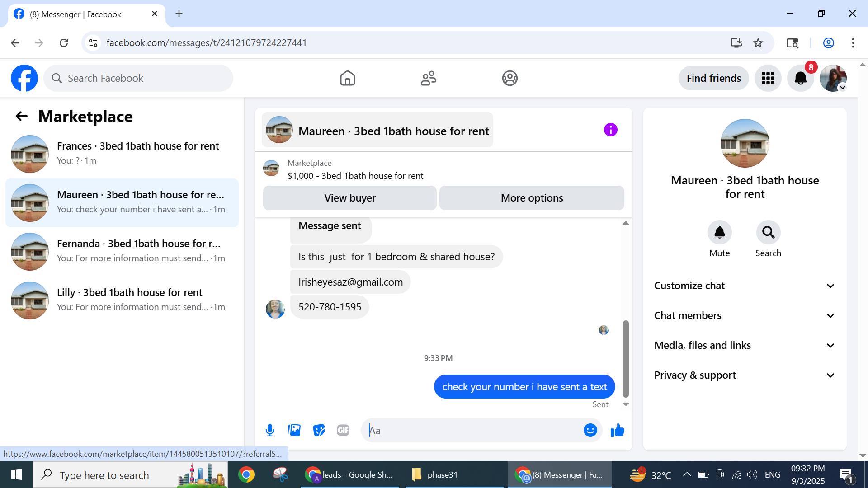Select the Maureen conversation in the list
868x488 pixels.
coord(122,202)
